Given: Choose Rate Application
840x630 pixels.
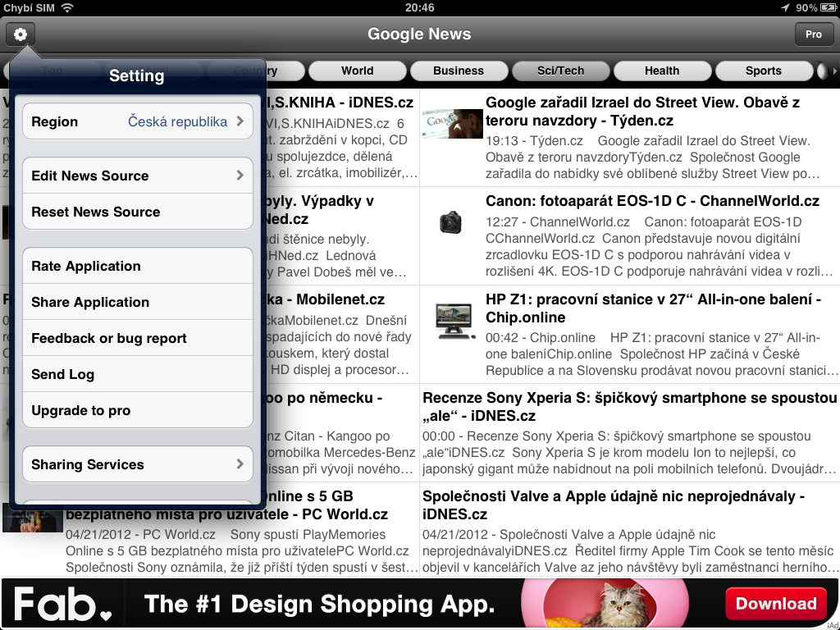Looking at the screenshot, I should [x=138, y=266].
